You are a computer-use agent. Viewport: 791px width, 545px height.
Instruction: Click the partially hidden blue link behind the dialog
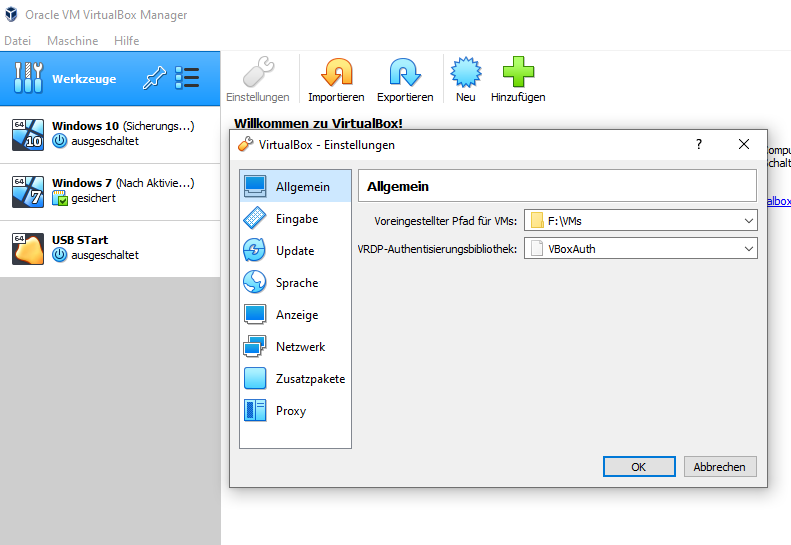(779, 201)
